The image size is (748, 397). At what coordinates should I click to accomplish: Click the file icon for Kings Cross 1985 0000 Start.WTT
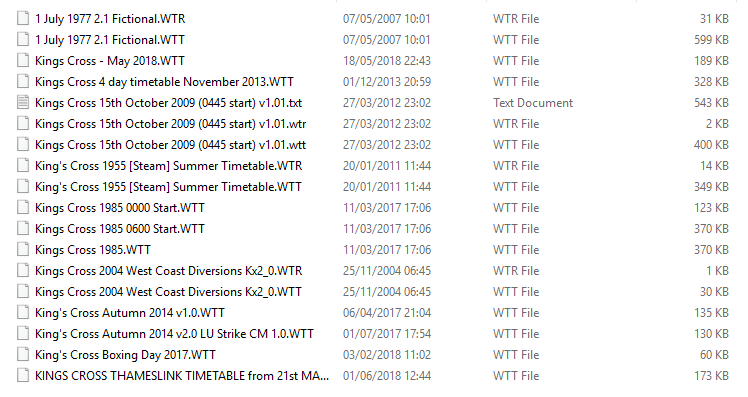pyautogui.click(x=22, y=208)
